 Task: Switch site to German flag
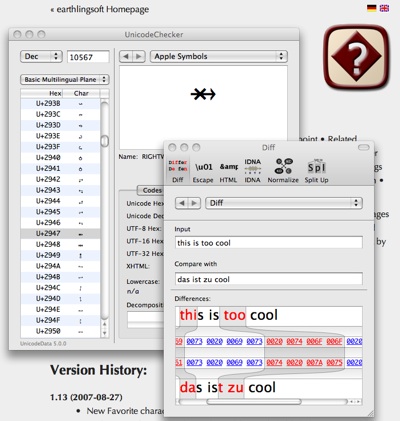coord(372,8)
